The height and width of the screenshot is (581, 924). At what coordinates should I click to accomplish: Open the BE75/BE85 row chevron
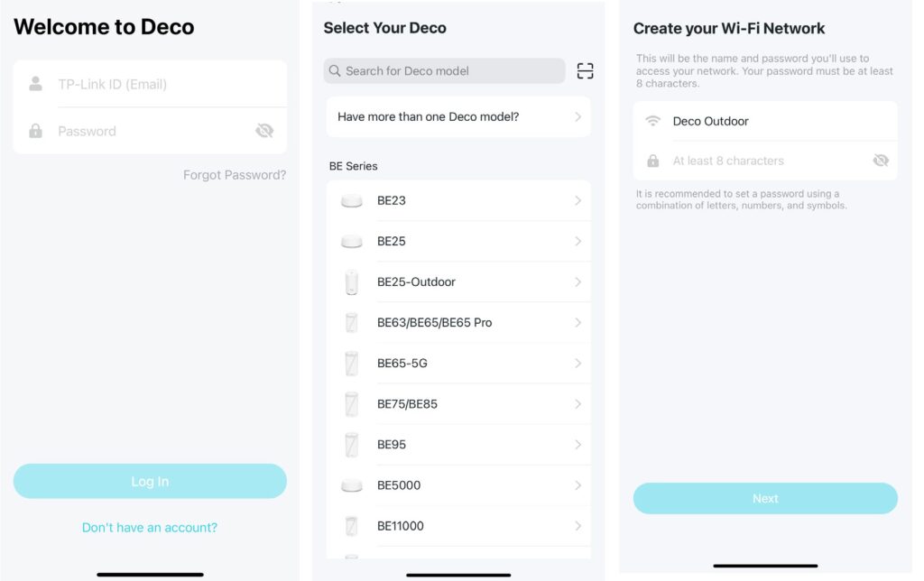577,404
